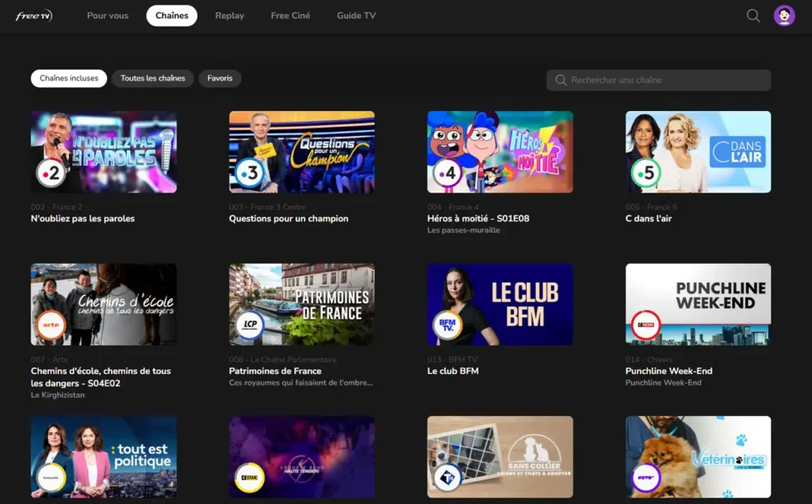The width and height of the screenshot is (812, 504).
Task: Toggle the Toutes les chaînes filter
Action: [152, 78]
